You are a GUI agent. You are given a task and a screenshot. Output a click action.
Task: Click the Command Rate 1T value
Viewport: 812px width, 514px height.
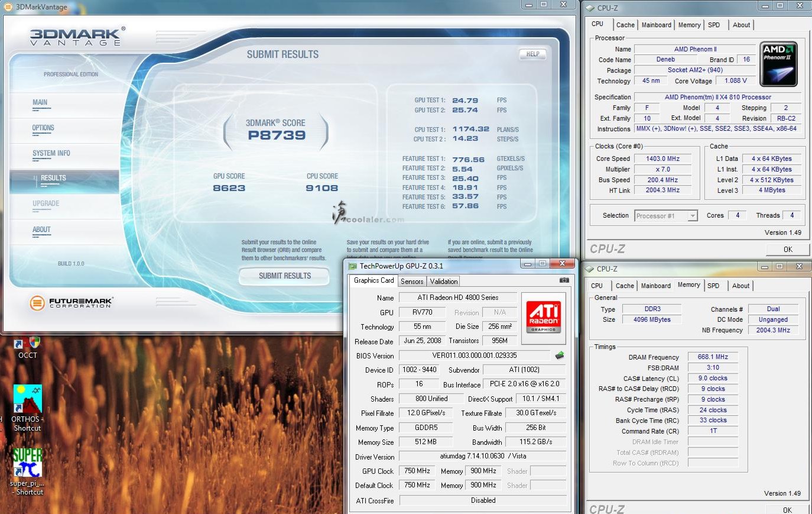pyautogui.click(x=713, y=431)
